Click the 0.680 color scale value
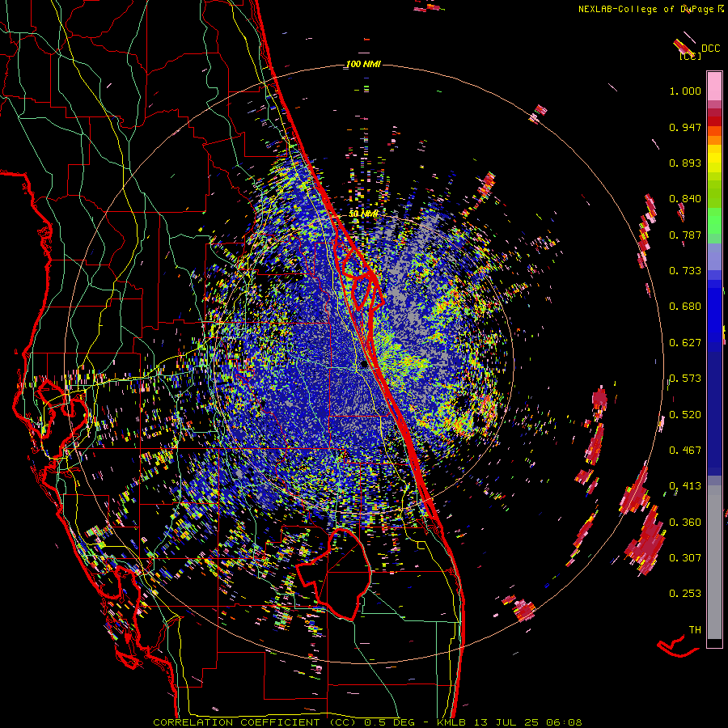728x728 pixels. click(x=685, y=307)
